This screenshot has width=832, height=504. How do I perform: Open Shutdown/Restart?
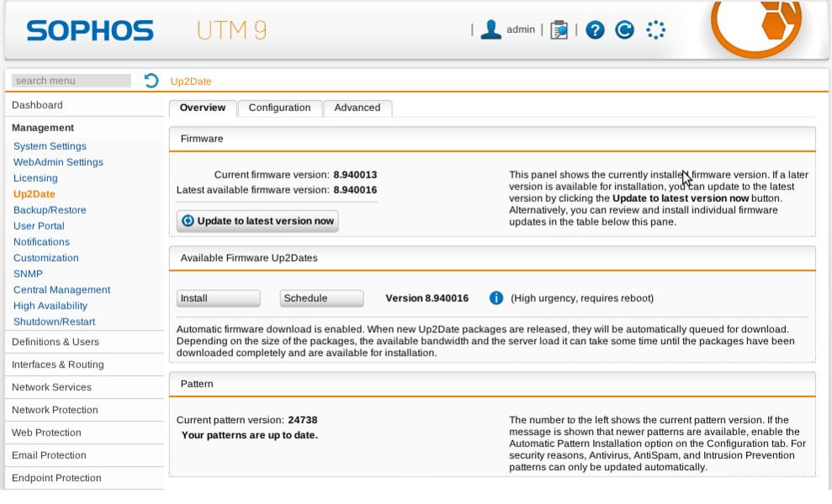click(54, 321)
